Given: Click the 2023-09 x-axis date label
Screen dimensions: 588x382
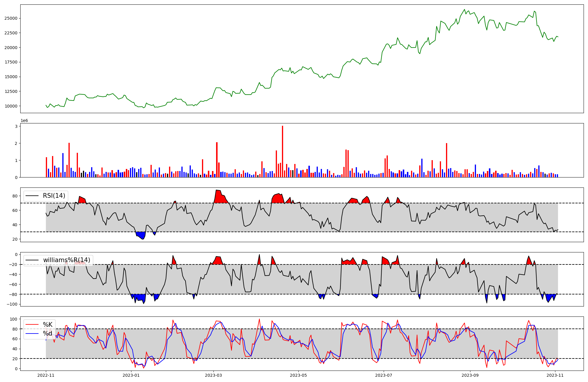Looking at the screenshot, I should pyautogui.click(x=470, y=375).
